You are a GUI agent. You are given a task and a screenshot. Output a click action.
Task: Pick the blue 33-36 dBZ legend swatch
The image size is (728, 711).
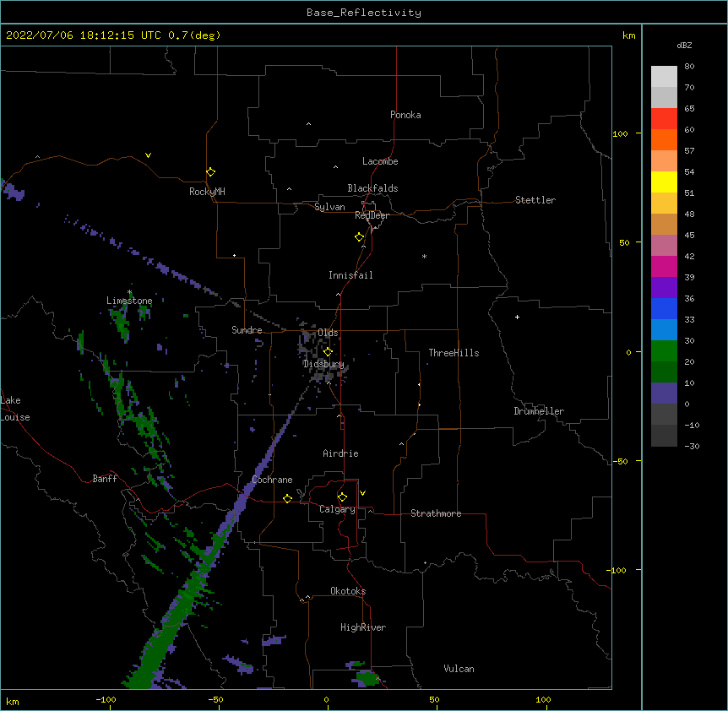tap(664, 308)
